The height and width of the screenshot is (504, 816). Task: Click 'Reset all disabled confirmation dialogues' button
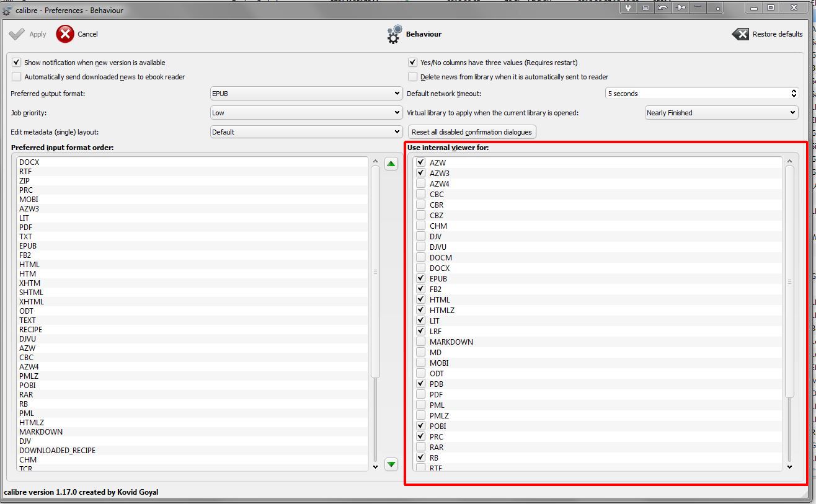pyautogui.click(x=472, y=132)
